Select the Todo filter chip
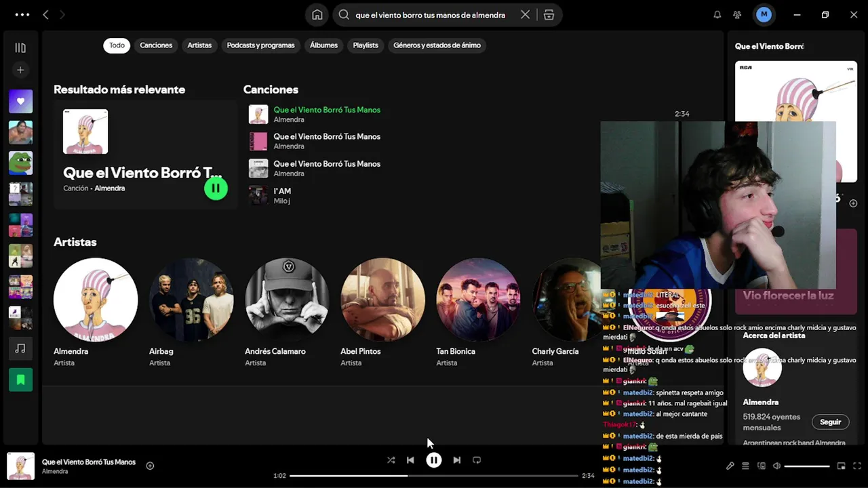The image size is (868, 488). 117,45
